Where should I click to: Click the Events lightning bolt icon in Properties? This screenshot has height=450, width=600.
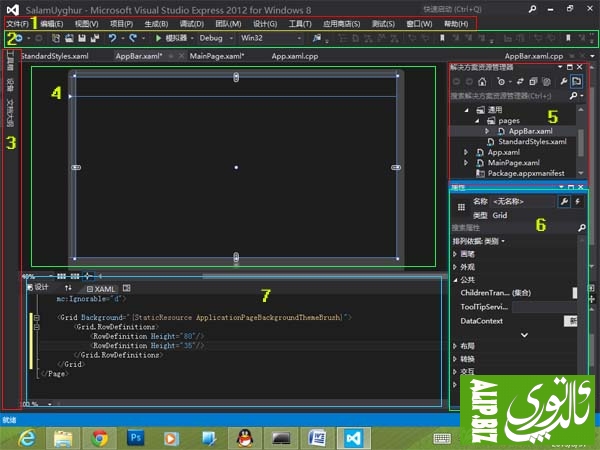click(578, 202)
